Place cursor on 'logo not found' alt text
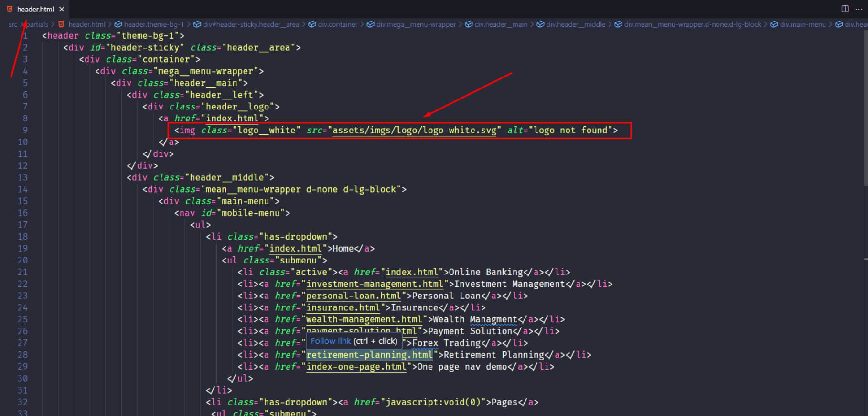 [x=570, y=130]
